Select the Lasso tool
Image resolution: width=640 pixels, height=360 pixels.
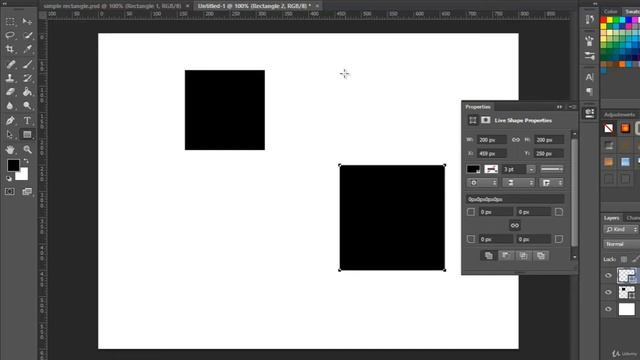tap(10, 36)
